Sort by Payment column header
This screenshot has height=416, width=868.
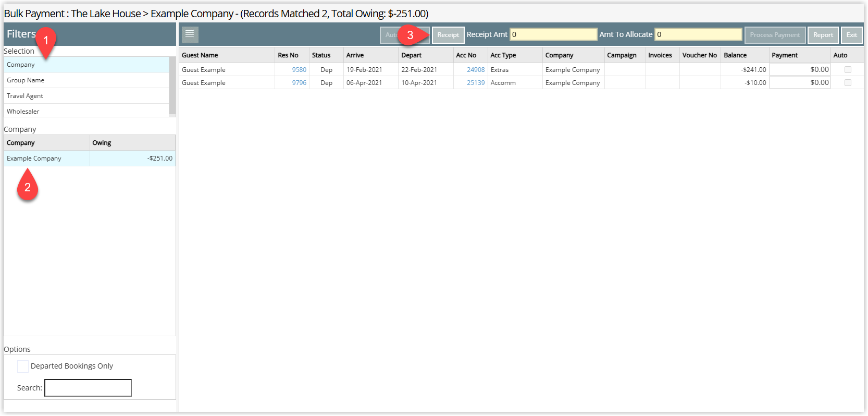[800, 55]
